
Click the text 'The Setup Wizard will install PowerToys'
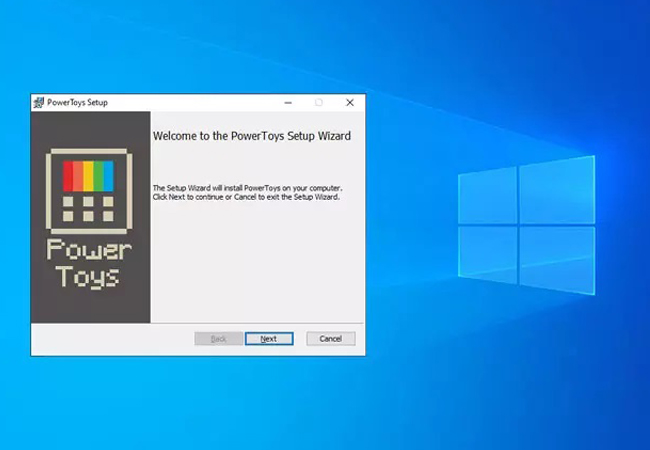216,188
